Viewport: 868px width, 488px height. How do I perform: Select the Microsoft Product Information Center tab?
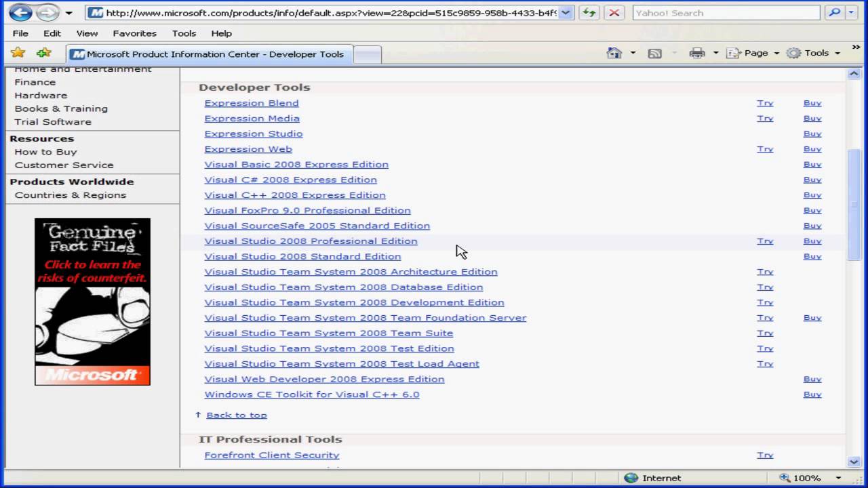click(x=209, y=54)
